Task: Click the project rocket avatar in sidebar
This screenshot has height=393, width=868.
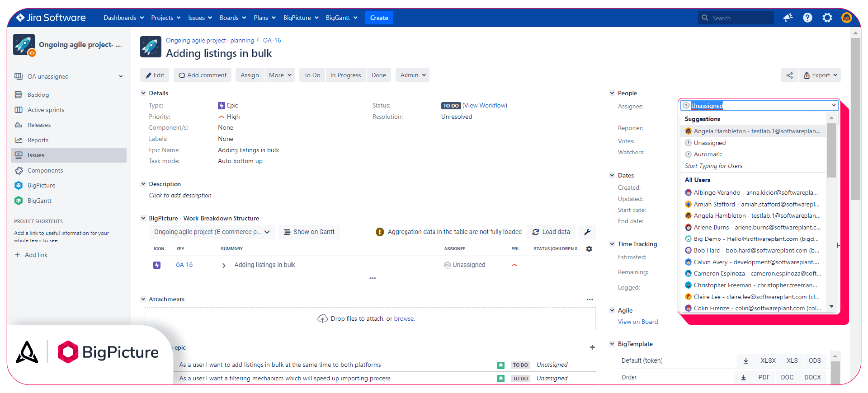Action: (x=24, y=44)
